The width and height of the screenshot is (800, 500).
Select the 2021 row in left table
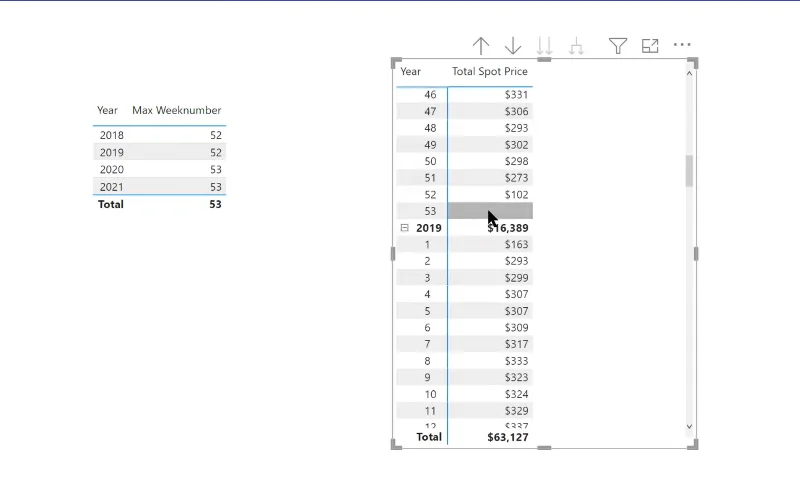coord(160,187)
